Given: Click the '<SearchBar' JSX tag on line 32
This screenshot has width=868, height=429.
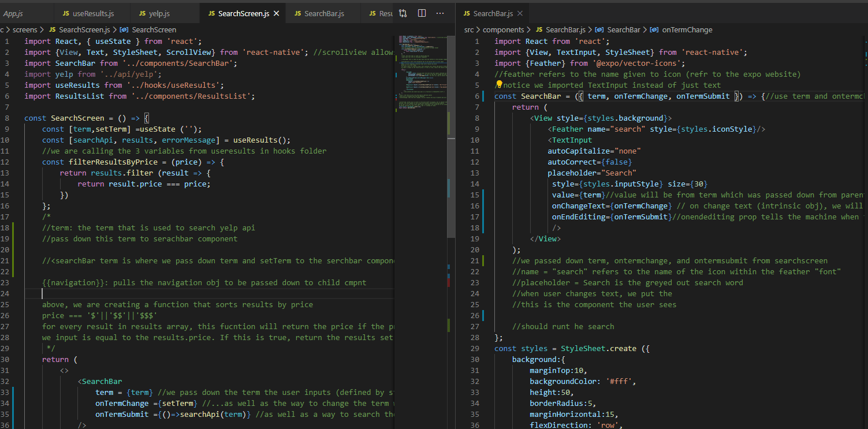Looking at the screenshot, I should pos(100,381).
